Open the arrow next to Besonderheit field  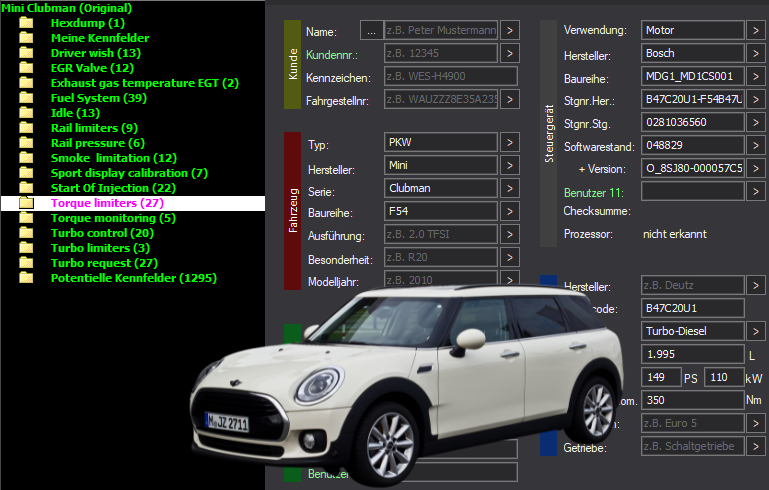coord(510,258)
